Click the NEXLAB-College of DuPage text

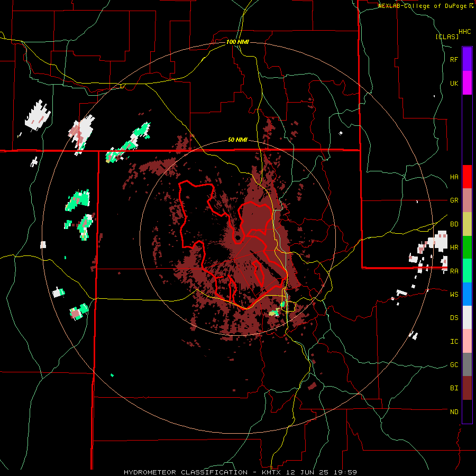click(x=423, y=6)
